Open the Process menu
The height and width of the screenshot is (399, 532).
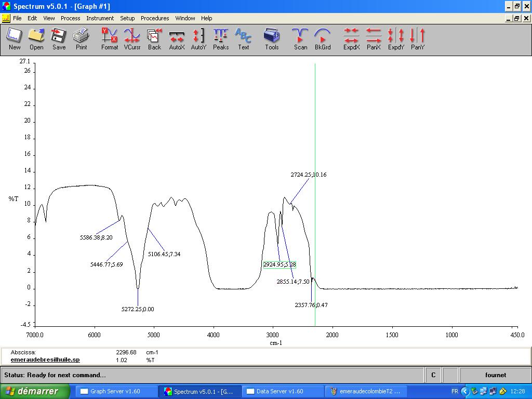[x=70, y=18]
